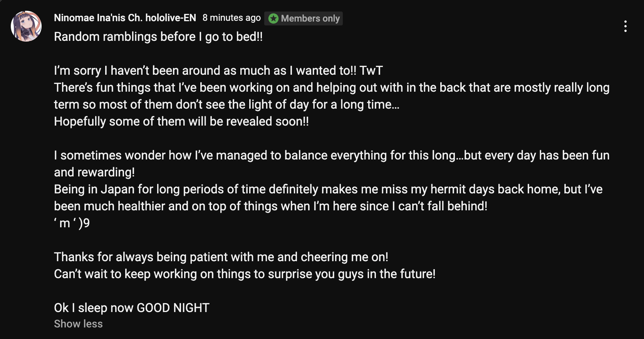Click the line ending with 'TwT'
The height and width of the screenshot is (339, 644).
218,70
